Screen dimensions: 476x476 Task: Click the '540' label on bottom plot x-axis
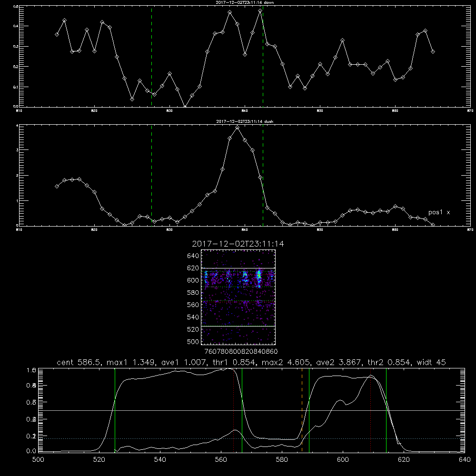[x=160, y=459]
